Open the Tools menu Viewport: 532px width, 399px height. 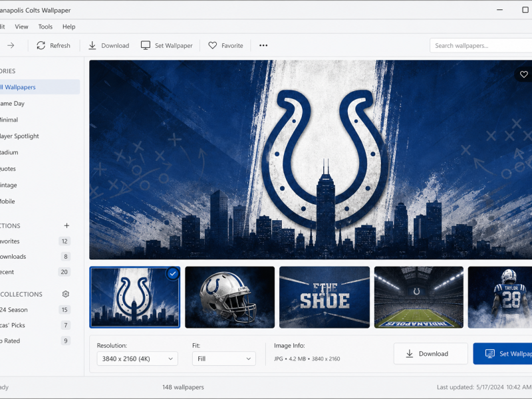45,27
